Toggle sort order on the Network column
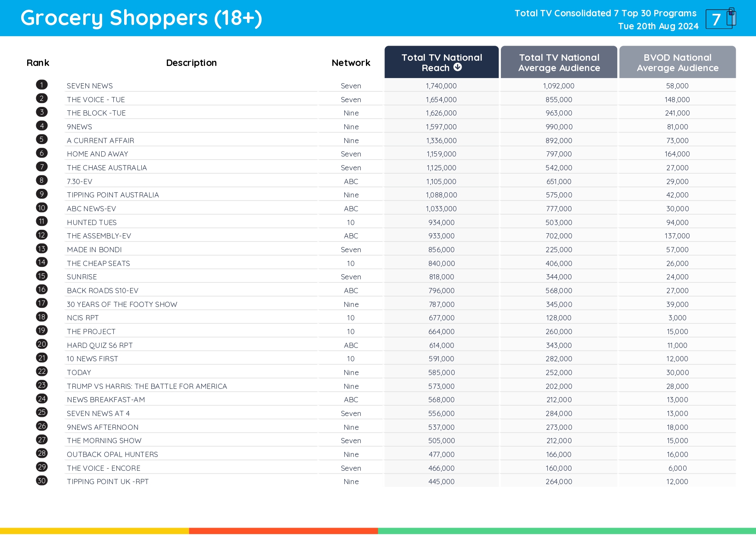The height and width of the screenshot is (535, 756). coord(350,63)
